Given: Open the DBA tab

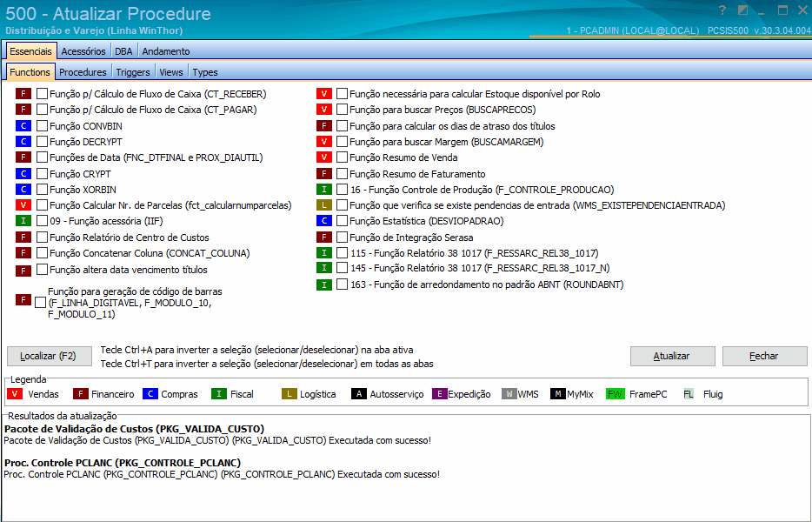Looking at the screenshot, I should 123,50.
